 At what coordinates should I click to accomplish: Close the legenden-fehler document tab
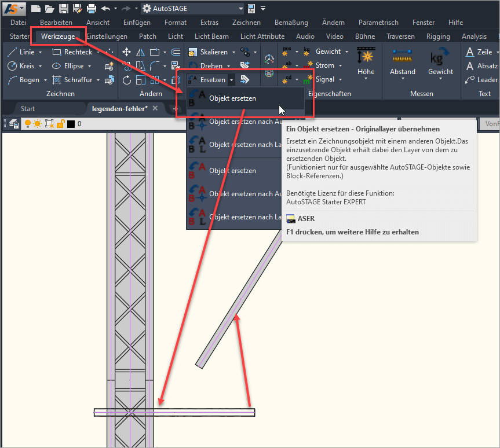pyautogui.click(x=155, y=109)
